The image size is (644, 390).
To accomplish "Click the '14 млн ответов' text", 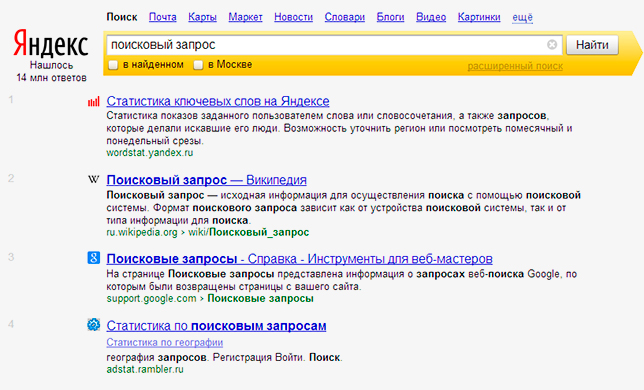I will 51,78.
